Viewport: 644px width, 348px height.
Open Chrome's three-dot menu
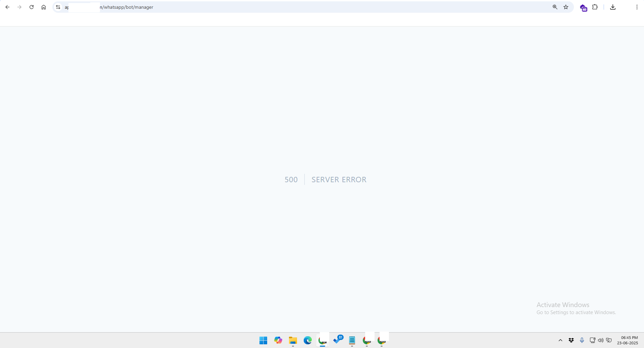tap(637, 7)
